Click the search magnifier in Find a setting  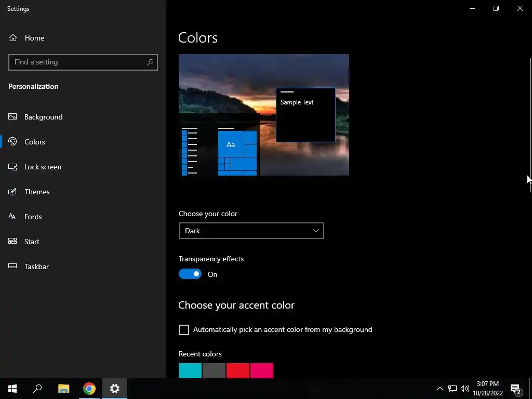[x=150, y=62]
